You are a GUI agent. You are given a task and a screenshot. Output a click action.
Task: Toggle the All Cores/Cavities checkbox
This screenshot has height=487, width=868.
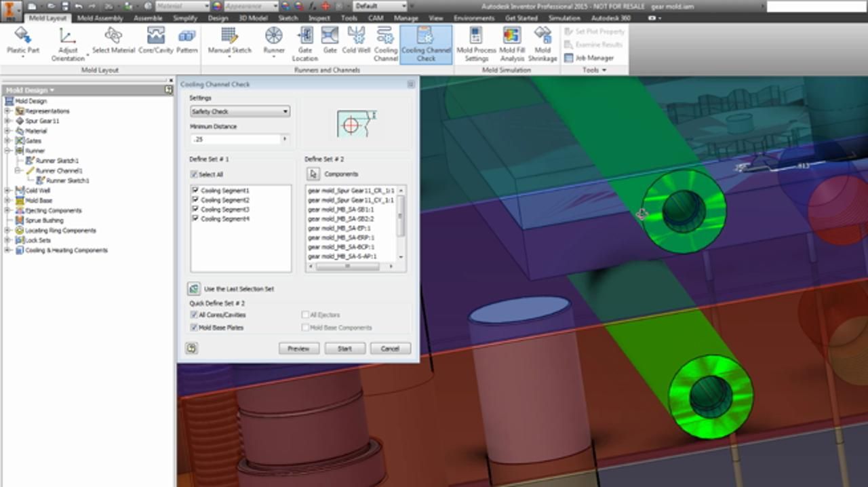[x=195, y=315]
